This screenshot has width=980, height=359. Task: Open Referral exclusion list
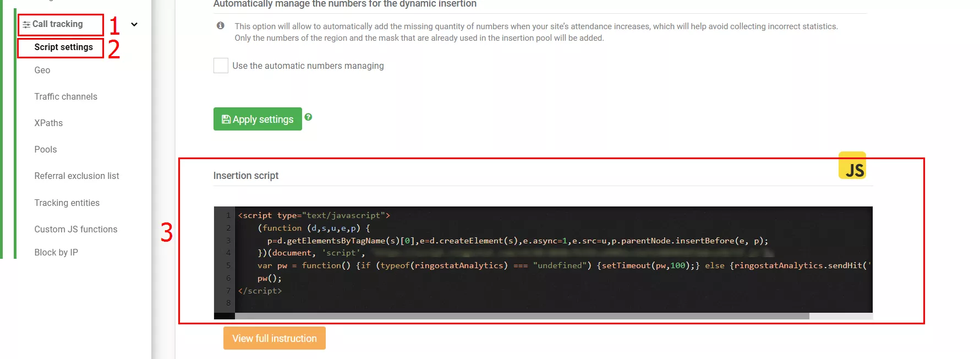76,176
